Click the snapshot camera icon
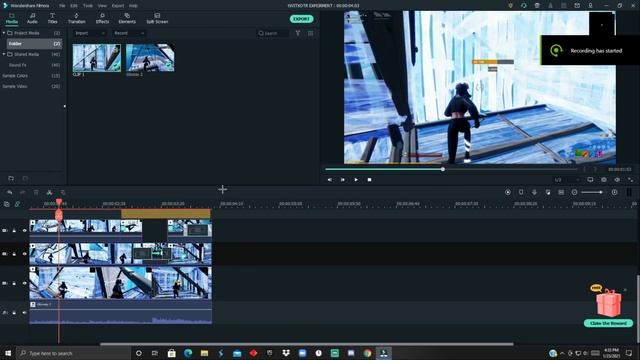The image size is (640, 360). tap(604, 180)
